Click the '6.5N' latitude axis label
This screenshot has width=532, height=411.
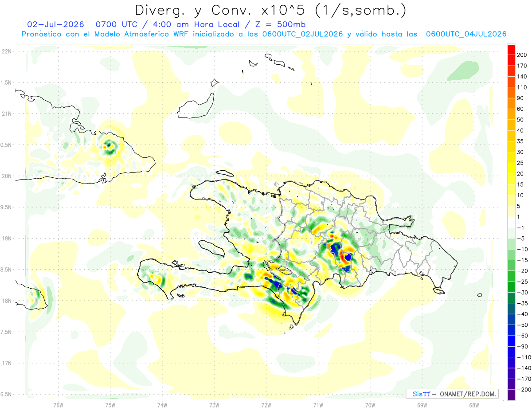point(6,394)
